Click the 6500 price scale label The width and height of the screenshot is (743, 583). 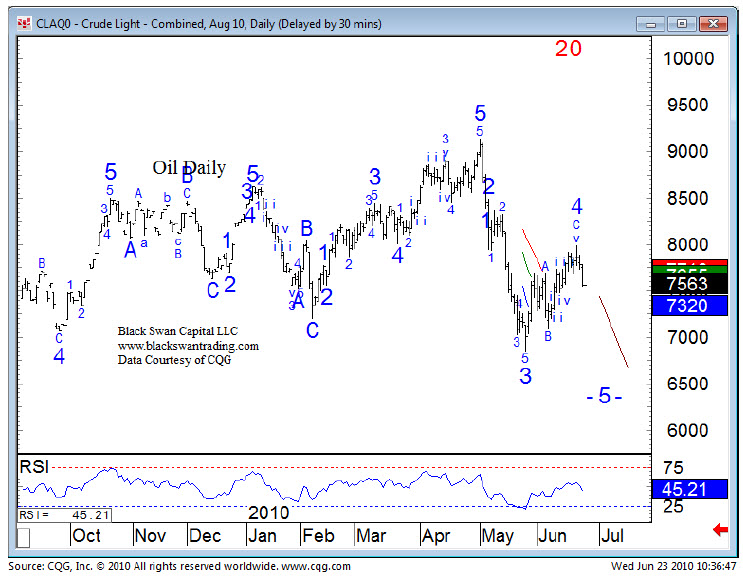click(x=688, y=384)
